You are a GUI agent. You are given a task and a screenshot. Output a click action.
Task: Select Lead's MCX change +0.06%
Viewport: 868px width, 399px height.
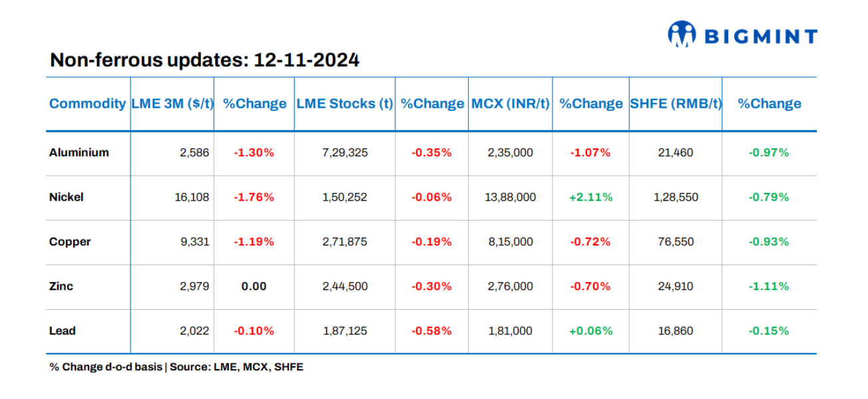590,331
